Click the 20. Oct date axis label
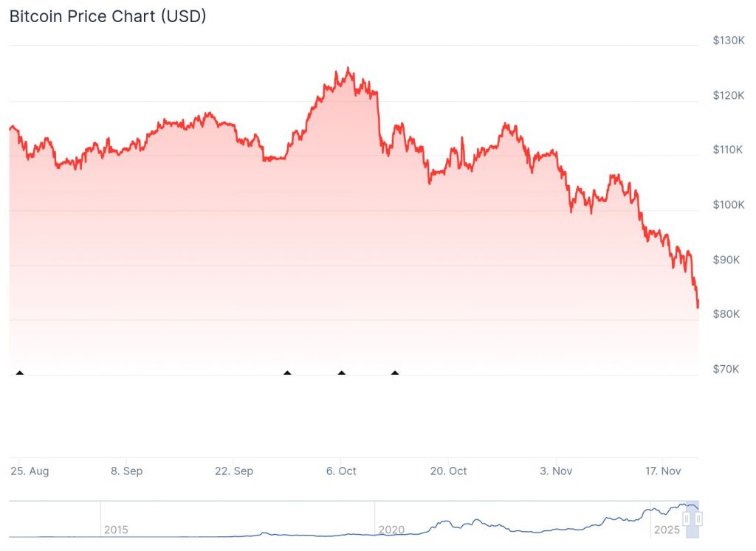 tap(449, 471)
